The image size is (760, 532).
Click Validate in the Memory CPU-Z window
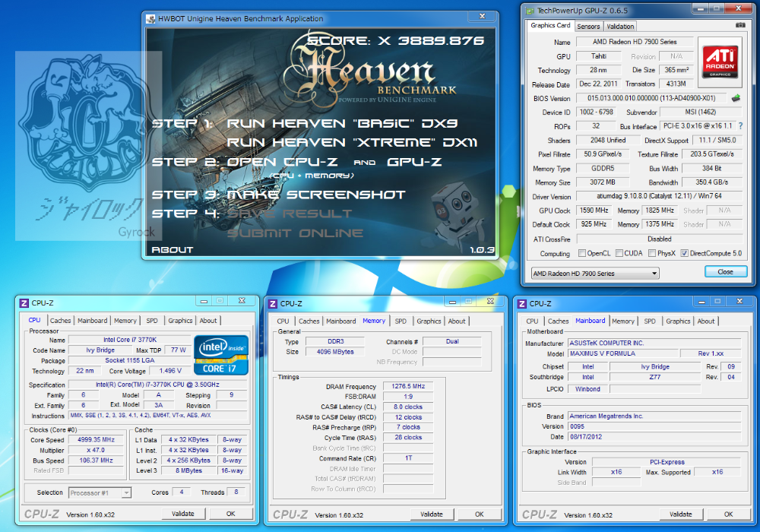[x=432, y=514]
